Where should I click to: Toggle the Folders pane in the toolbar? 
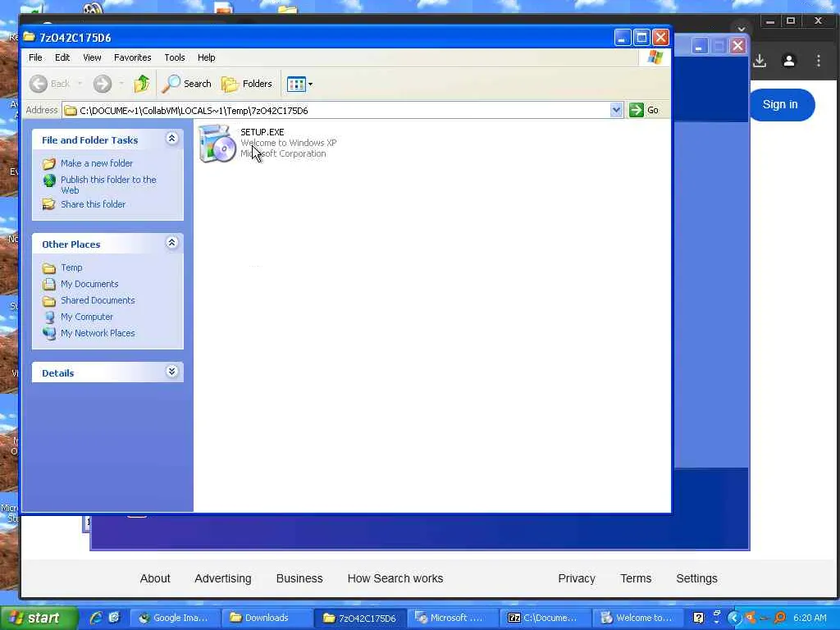[247, 84]
